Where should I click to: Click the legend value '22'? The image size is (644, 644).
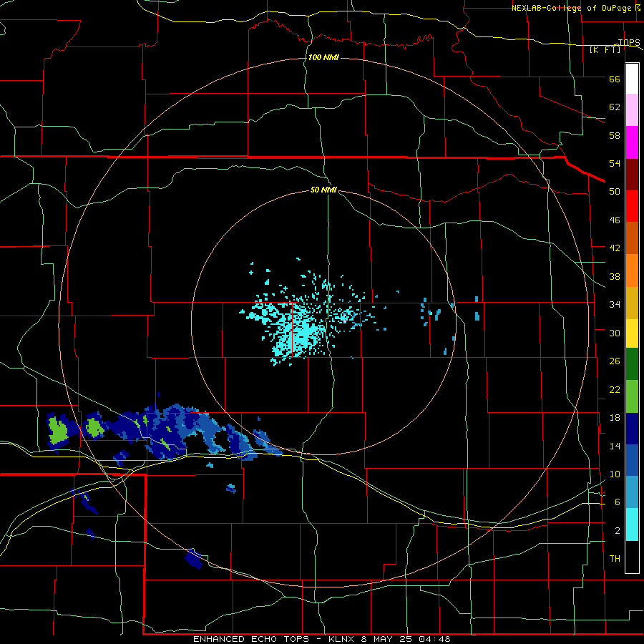pyautogui.click(x=615, y=390)
